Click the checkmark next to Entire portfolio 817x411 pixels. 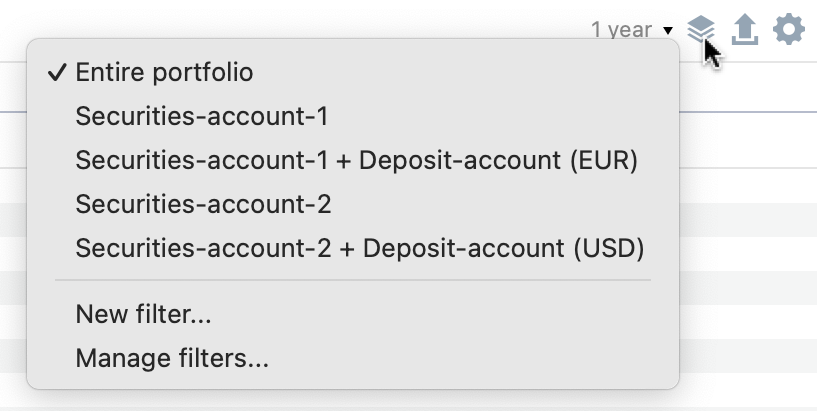pos(57,72)
